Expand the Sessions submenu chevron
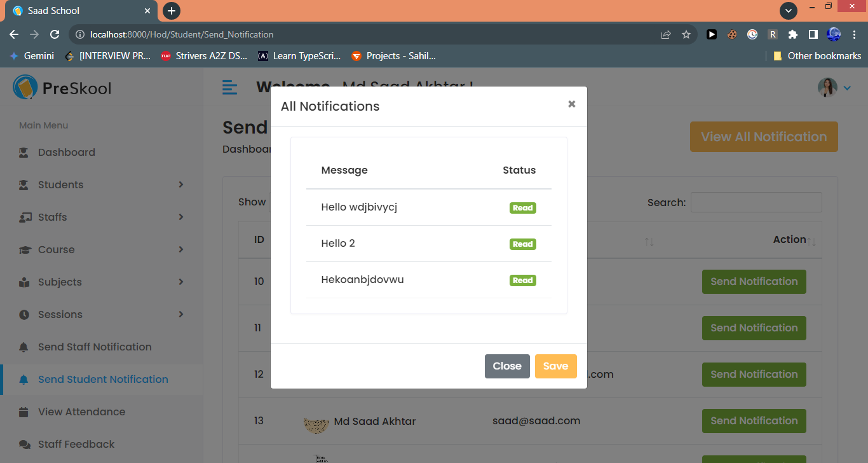Screen dimensions: 868x463 (181, 314)
